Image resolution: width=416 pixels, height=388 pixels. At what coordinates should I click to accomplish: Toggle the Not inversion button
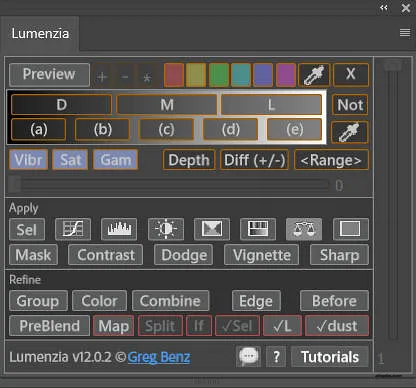point(350,105)
